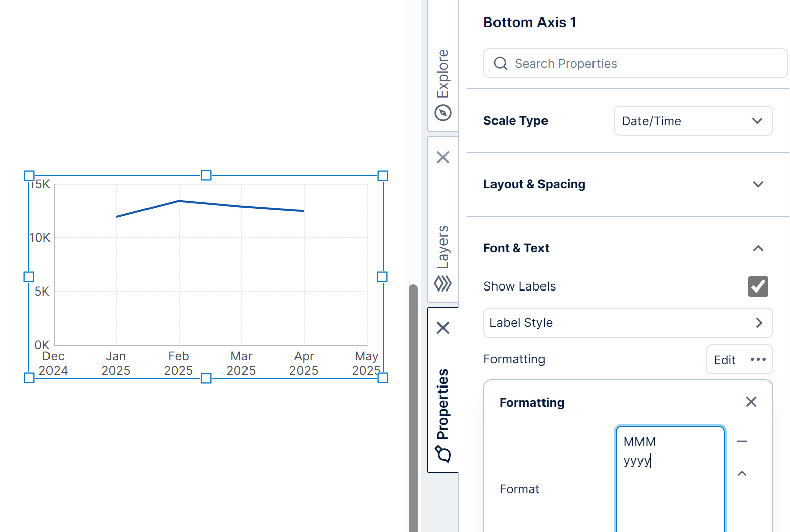
Task: Open the ellipsis menu next to Edit
Action: 758,359
